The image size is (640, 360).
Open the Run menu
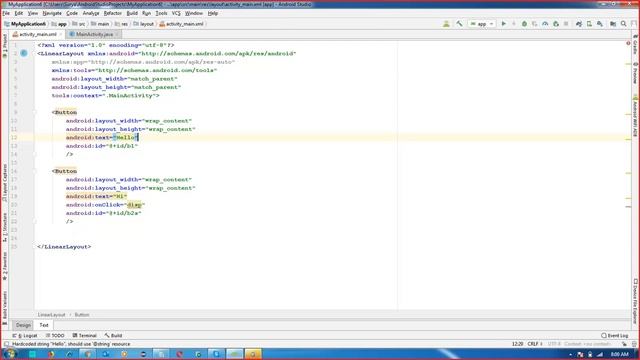pyautogui.click(x=146, y=13)
